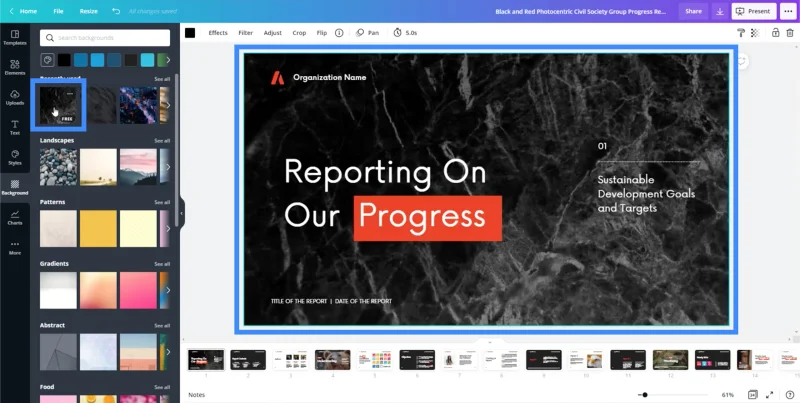800x403 pixels.
Task: Open the File menu
Action: [x=59, y=11]
